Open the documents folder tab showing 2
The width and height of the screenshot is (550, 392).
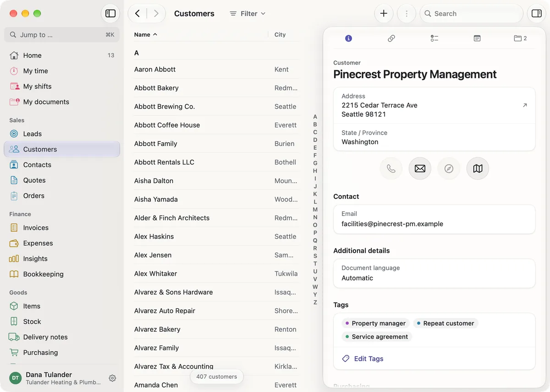coord(520,38)
